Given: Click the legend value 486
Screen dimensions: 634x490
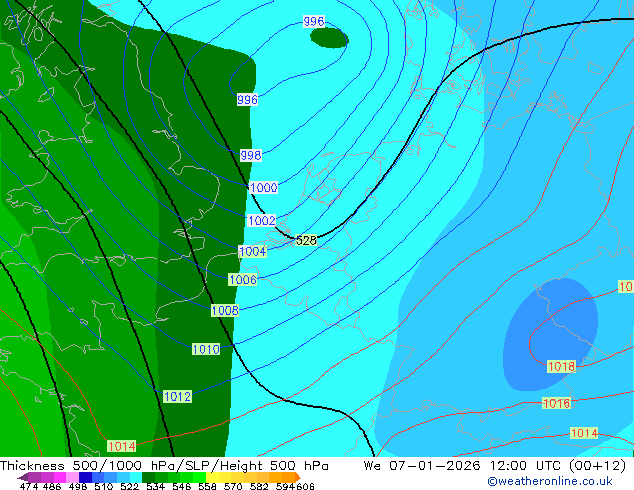Looking at the screenshot, I should 52,486.
